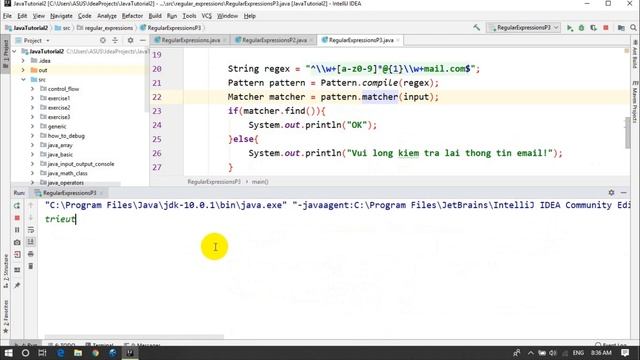Expand the java_array package

point(33,145)
